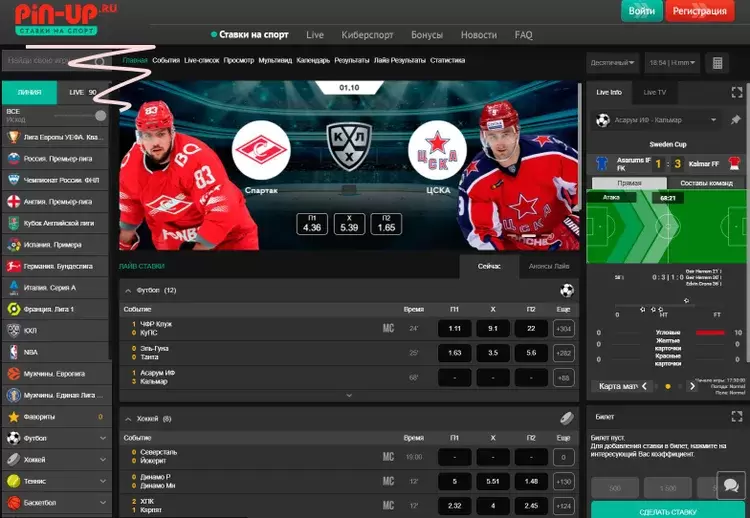Screen dimensions: 750x518
Task: Open the live chat bubble
Action: coord(731,485)
